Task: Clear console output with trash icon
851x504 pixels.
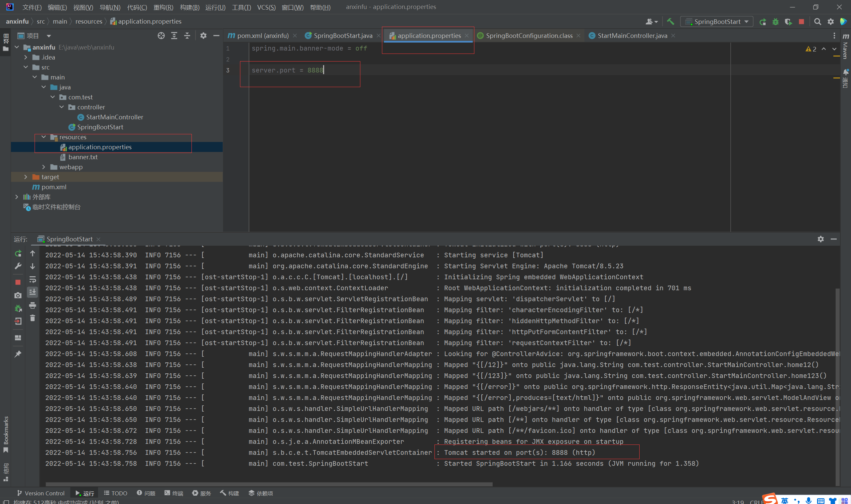Action: [x=33, y=318]
